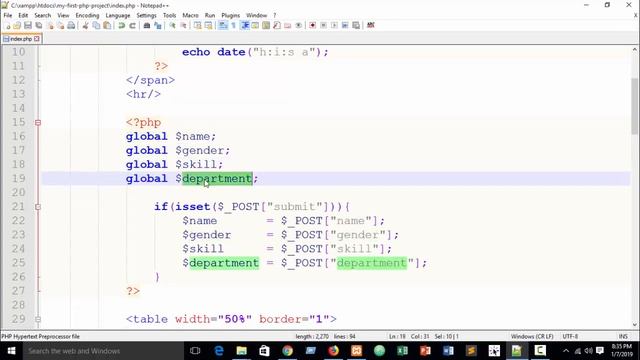Click the ABC spell check icon

pyautogui.click(x=371, y=25)
